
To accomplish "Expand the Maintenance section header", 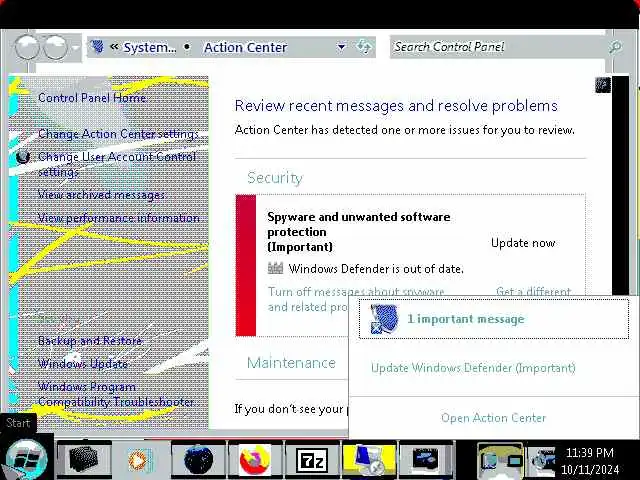I will (x=291, y=362).
